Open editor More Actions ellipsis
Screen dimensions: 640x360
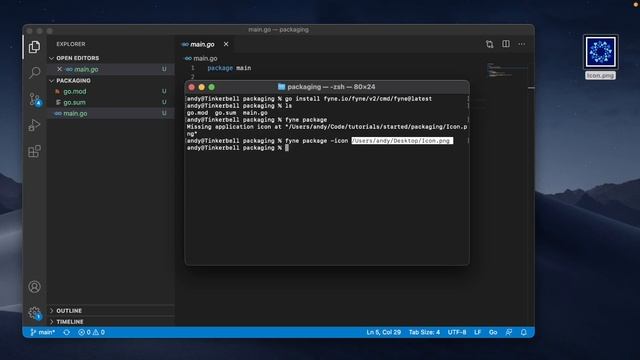522,44
